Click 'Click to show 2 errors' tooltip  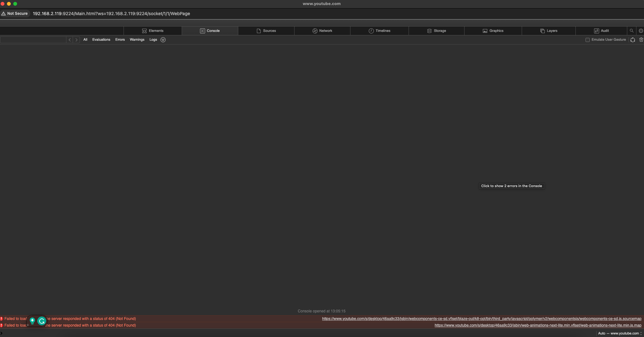(512, 186)
